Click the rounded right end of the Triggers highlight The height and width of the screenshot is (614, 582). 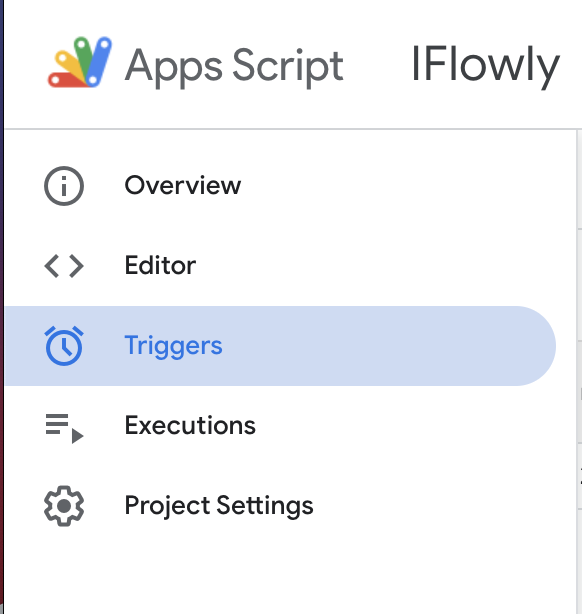pyautogui.click(x=535, y=346)
